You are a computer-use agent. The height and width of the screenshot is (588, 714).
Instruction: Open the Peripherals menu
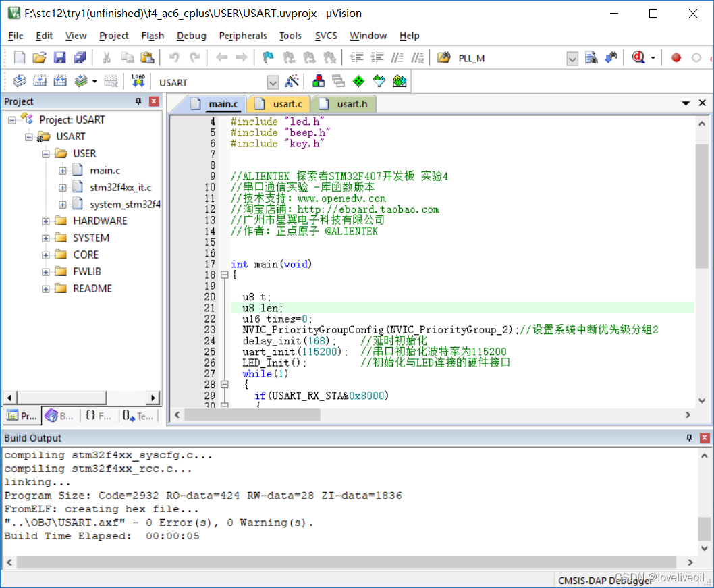click(x=243, y=36)
